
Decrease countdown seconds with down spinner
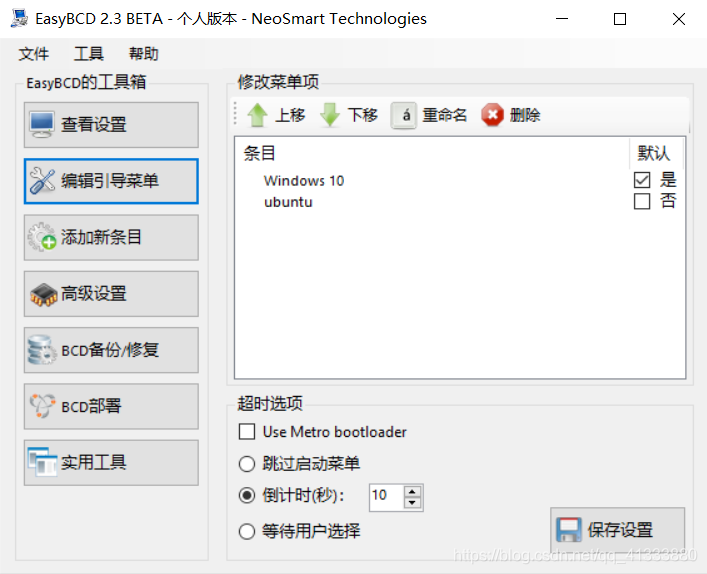(x=412, y=503)
